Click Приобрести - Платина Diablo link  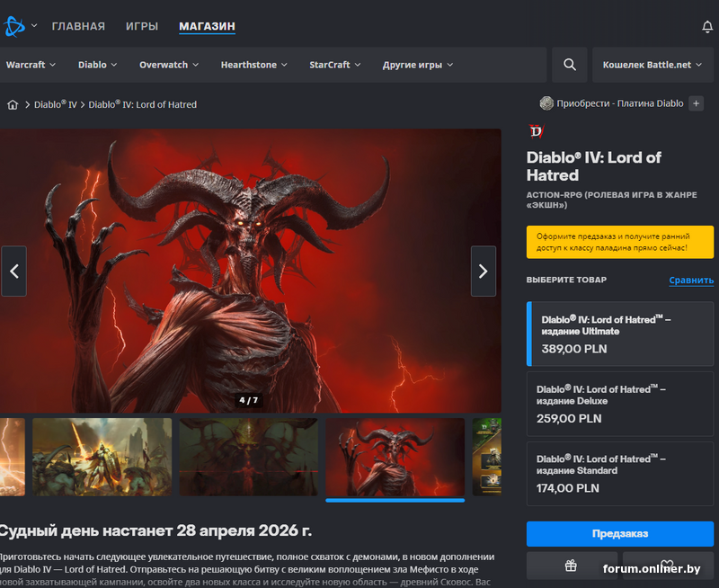pyautogui.click(x=619, y=103)
